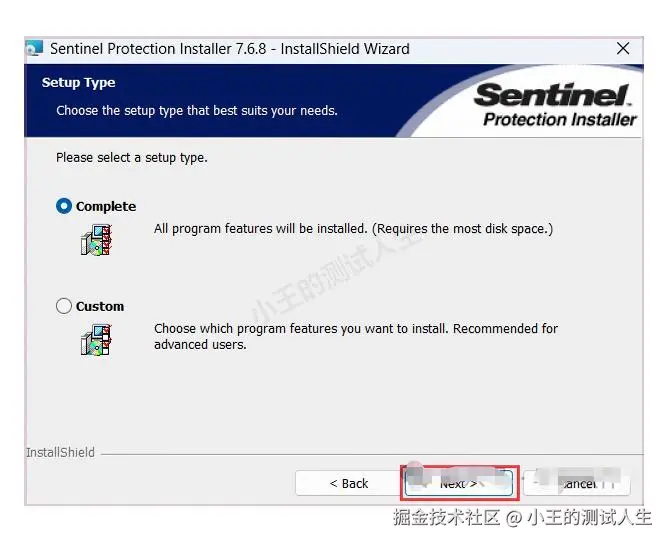Click the Custom setup type icon
Viewport: 668px width, 543px height.
click(x=96, y=340)
